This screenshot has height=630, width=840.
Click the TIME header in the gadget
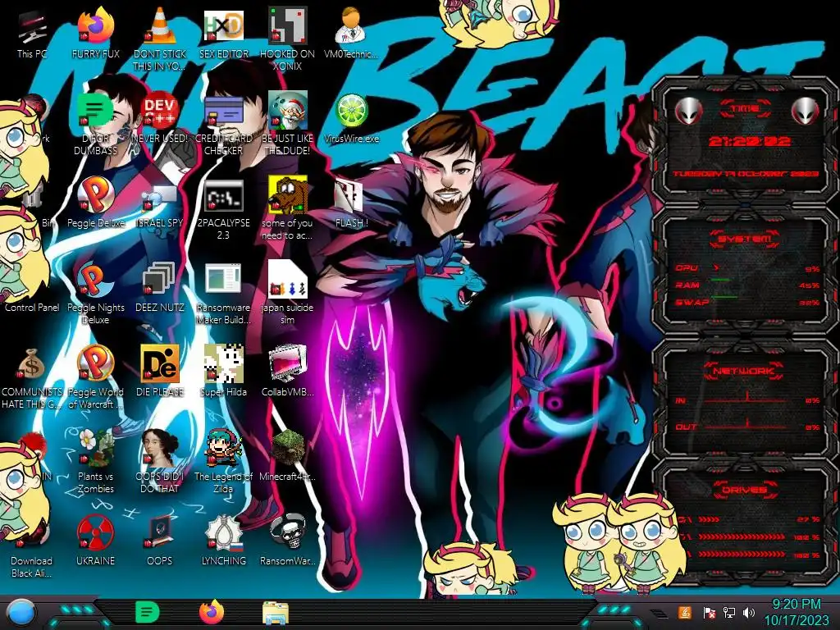[745, 109]
